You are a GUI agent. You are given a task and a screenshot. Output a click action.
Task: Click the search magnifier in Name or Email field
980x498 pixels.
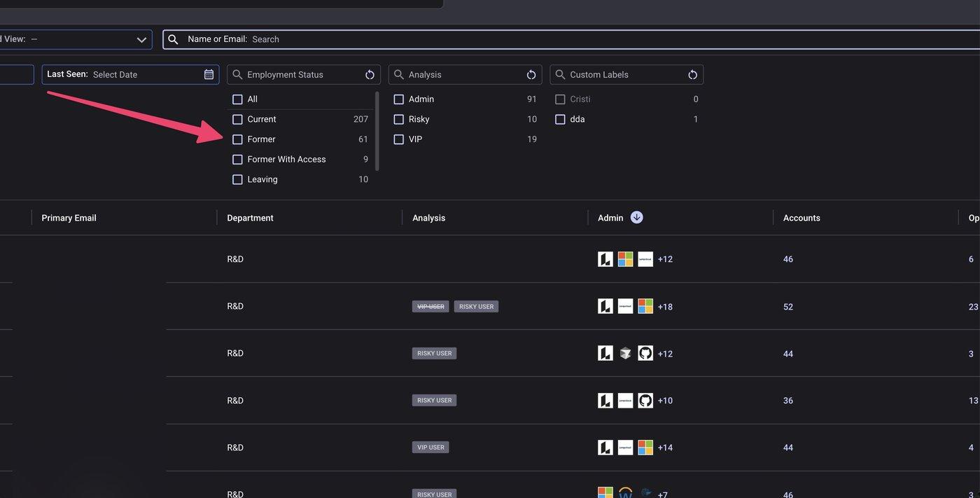[173, 39]
